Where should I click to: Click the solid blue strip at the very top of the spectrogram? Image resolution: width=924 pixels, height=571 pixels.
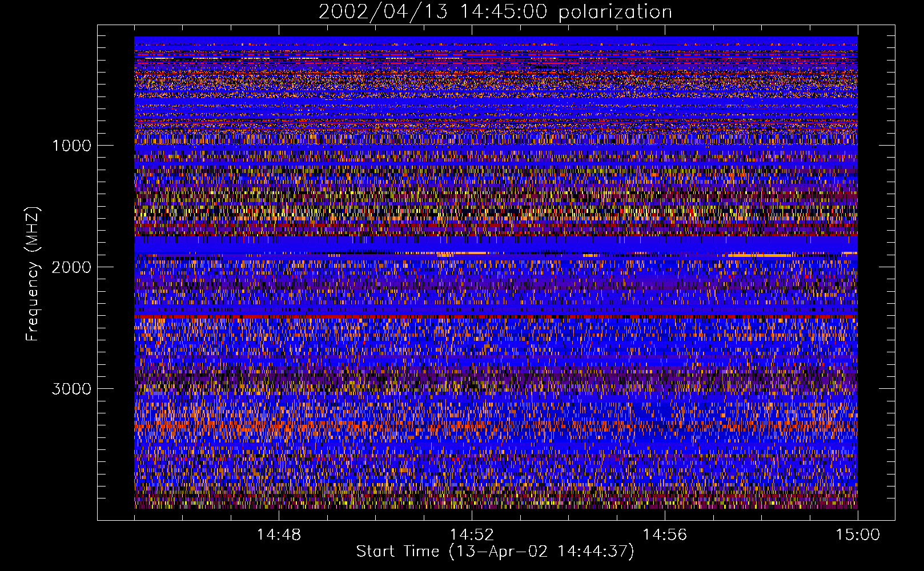(496, 39)
